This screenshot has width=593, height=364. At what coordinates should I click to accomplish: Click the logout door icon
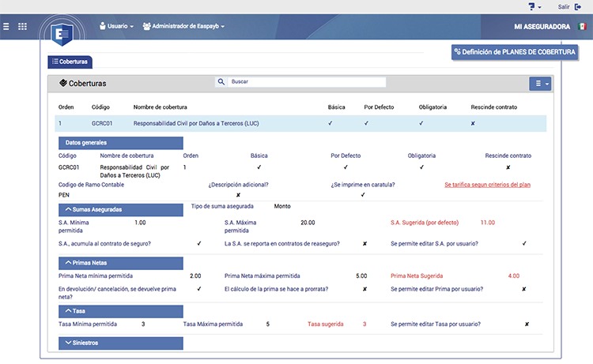[x=578, y=7]
